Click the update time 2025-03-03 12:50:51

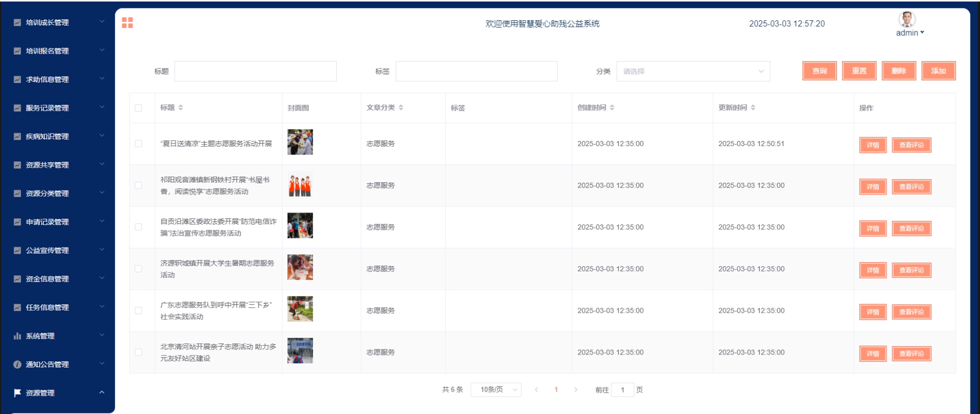[x=751, y=144]
